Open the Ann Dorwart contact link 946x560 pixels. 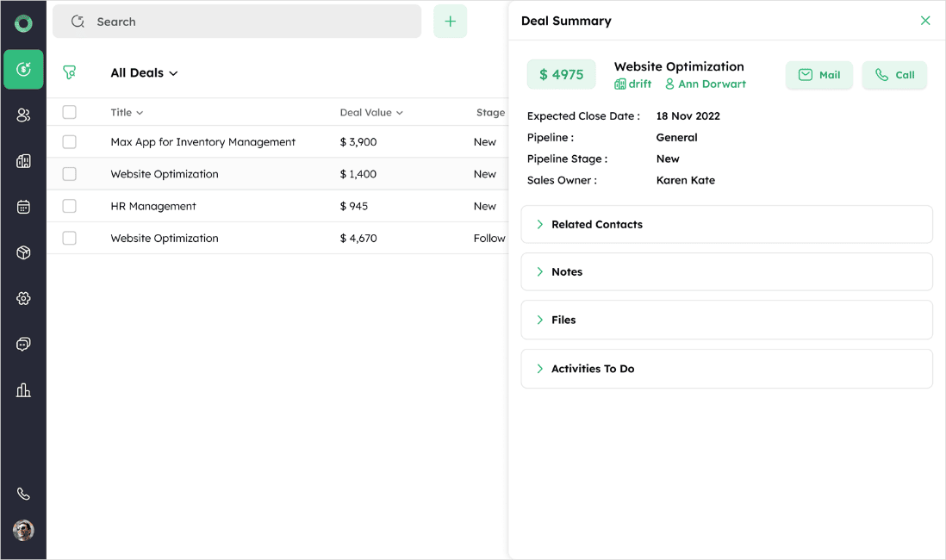pos(711,84)
